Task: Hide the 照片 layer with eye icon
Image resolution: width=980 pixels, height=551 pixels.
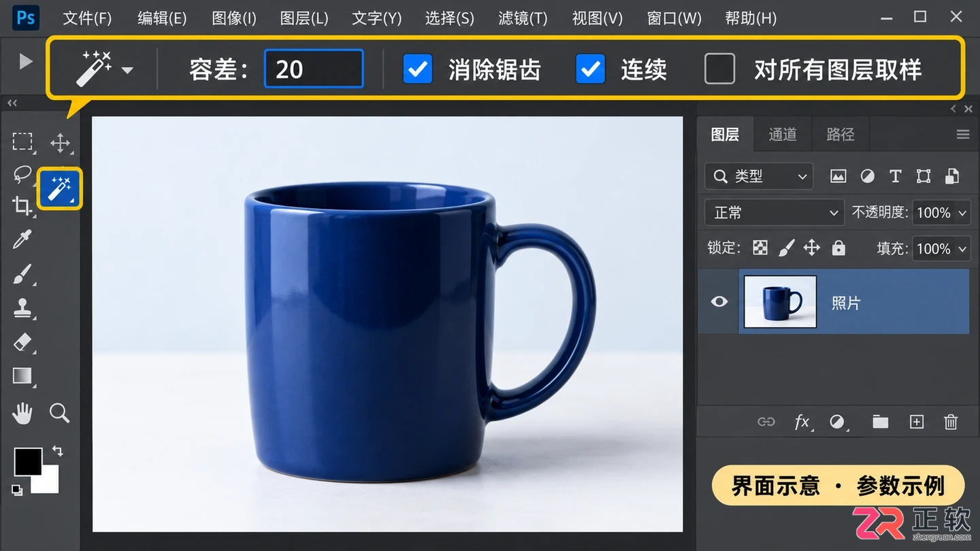Action: click(719, 301)
